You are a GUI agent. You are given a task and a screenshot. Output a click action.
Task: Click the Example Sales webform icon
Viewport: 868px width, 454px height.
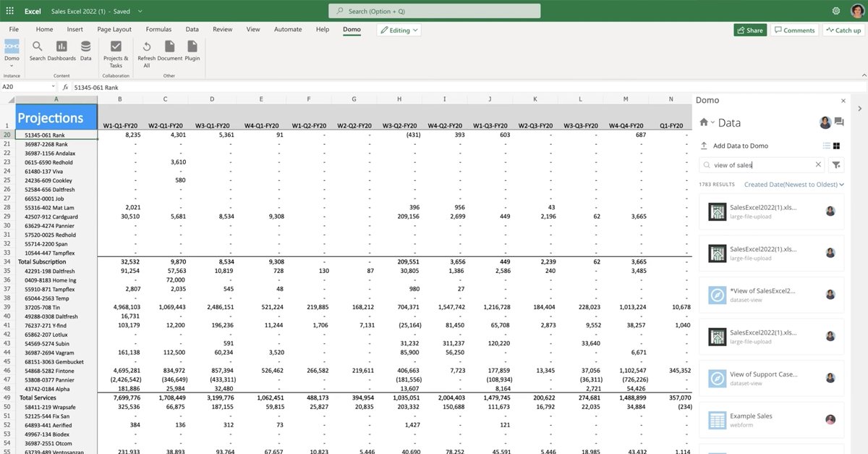pos(716,420)
